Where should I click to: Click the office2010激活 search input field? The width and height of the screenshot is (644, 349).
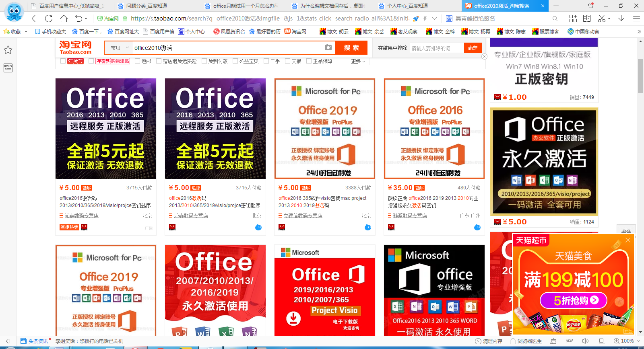coord(227,48)
